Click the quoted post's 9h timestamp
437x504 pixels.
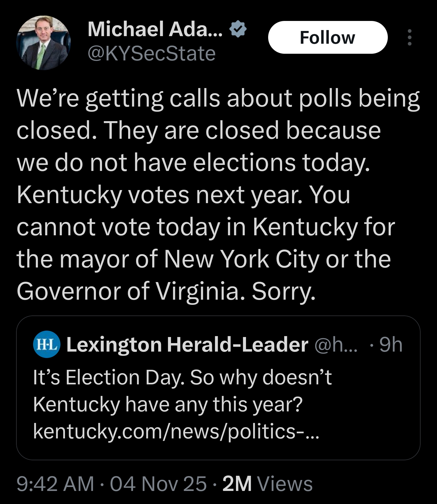coord(391,345)
